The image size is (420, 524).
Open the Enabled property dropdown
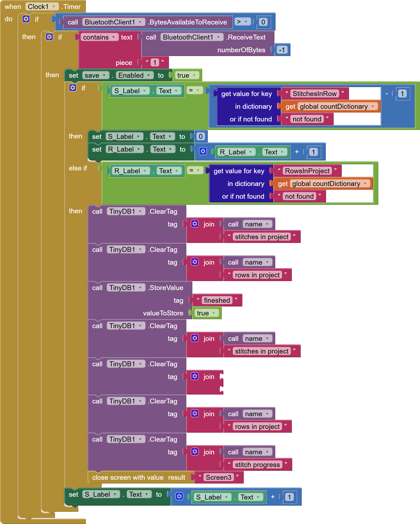tap(134, 75)
